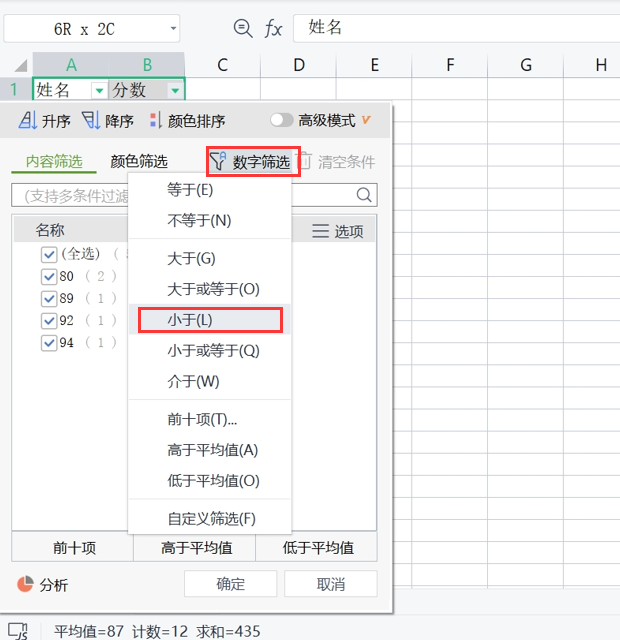Open the analysis pie chart icon (分析)
Screen dimensions: 620x640
pos(27,585)
